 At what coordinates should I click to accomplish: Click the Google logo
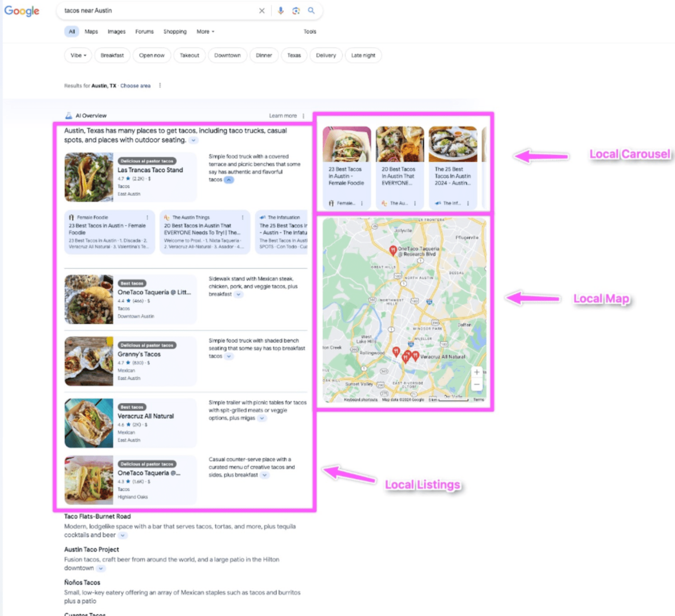(22, 11)
